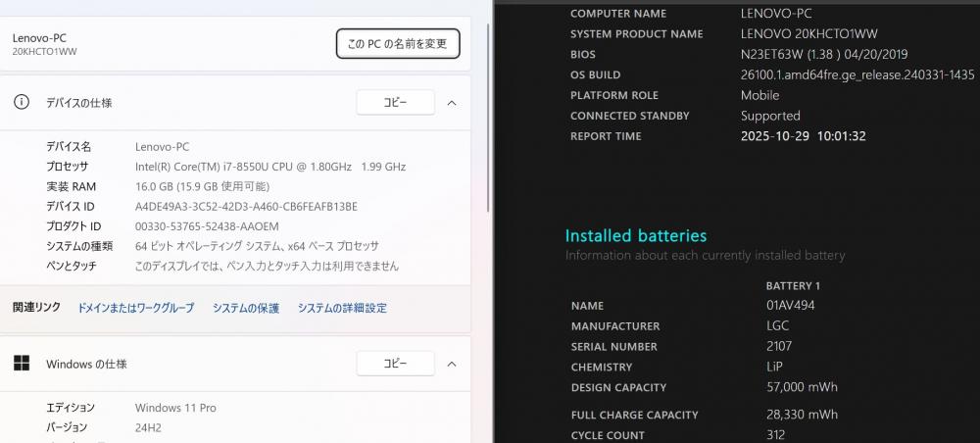This screenshot has height=443, width=980.
Task: Select product name LENOVO 20KHCTO1WW in report
Action: [809, 33]
